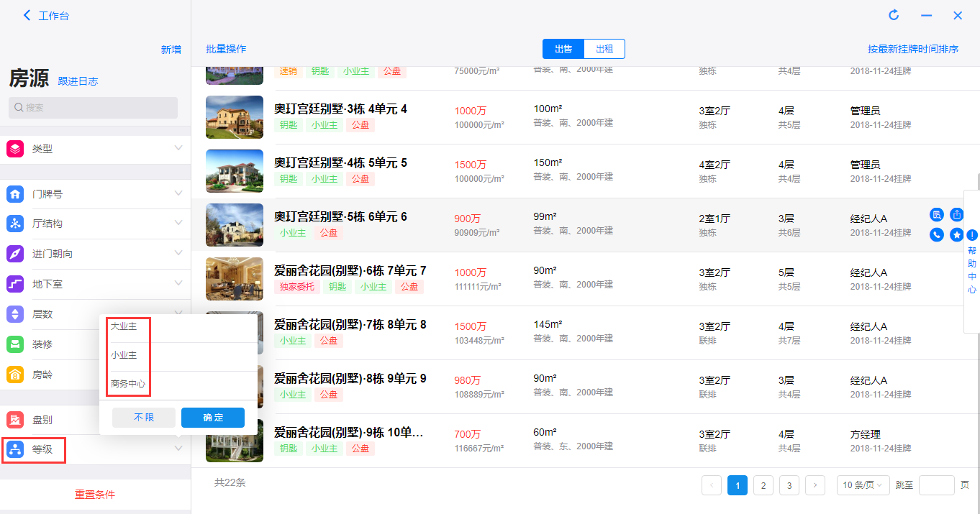The height and width of the screenshot is (514, 980).
Task: Click the 跳至 page number input
Action: click(x=937, y=485)
